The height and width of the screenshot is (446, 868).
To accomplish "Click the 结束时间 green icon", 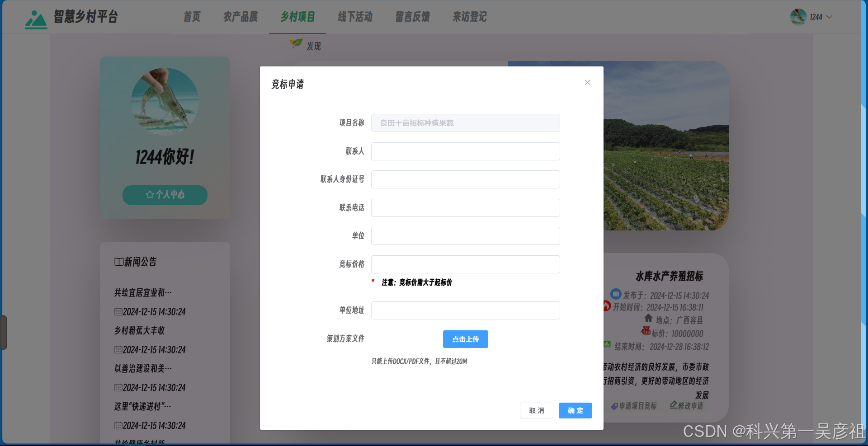I will click(607, 344).
